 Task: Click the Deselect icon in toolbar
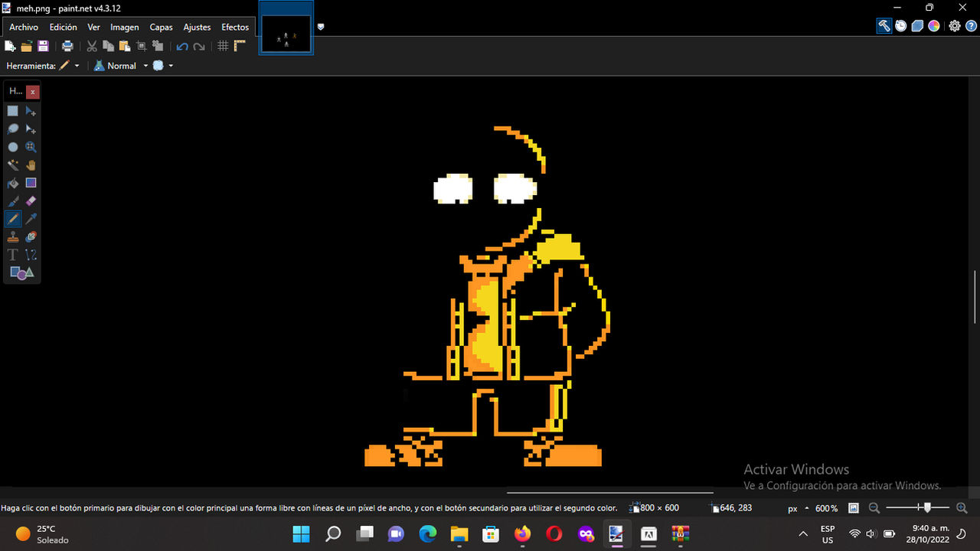pos(158,46)
